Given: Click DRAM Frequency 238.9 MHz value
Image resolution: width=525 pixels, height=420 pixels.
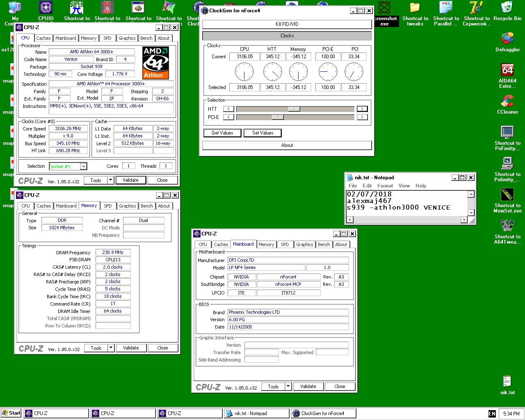Looking at the screenshot, I should coord(113,252).
